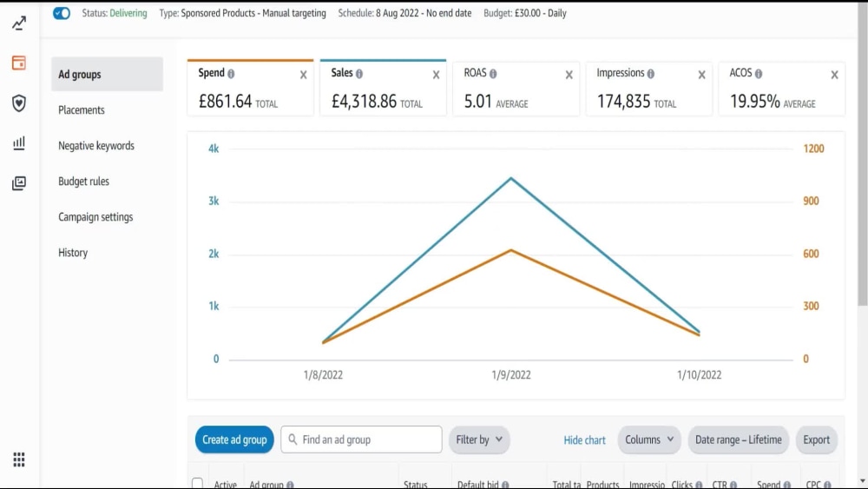This screenshot has height=489, width=868.
Task: Open Negative keywords section
Action: [x=96, y=146]
